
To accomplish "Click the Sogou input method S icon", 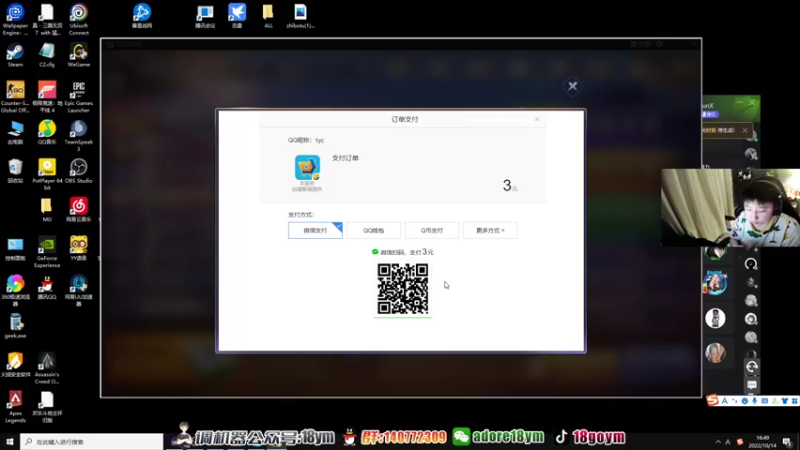I will click(x=712, y=401).
